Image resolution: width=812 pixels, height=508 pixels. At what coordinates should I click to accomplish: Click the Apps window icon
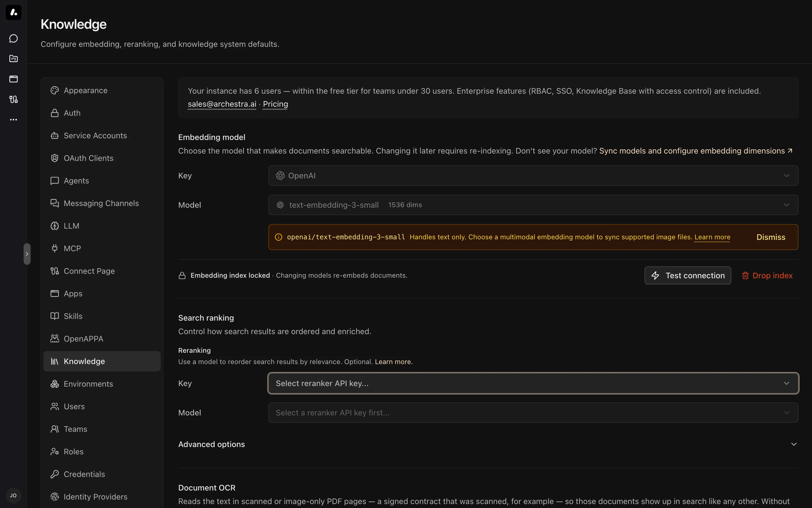coord(55,293)
